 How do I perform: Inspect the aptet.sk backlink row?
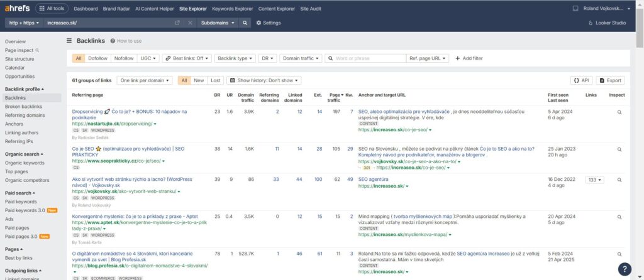(x=619, y=217)
